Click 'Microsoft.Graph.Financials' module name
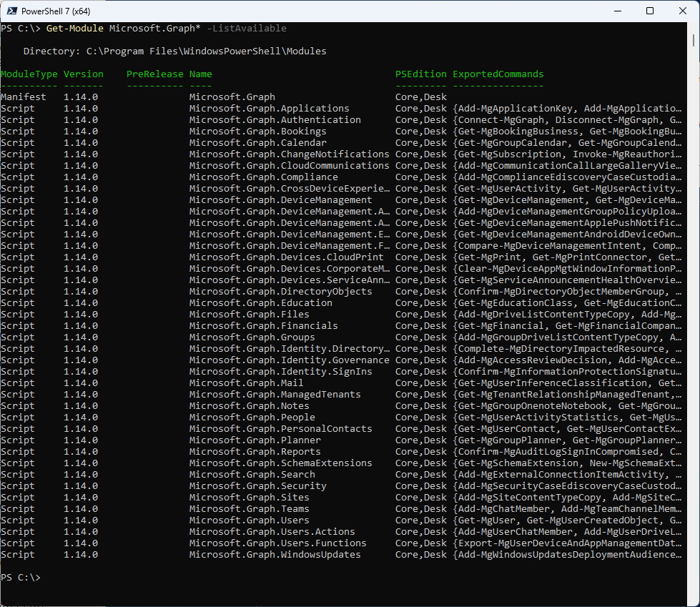The height and width of the screenshot is (607, 700). 263,326
